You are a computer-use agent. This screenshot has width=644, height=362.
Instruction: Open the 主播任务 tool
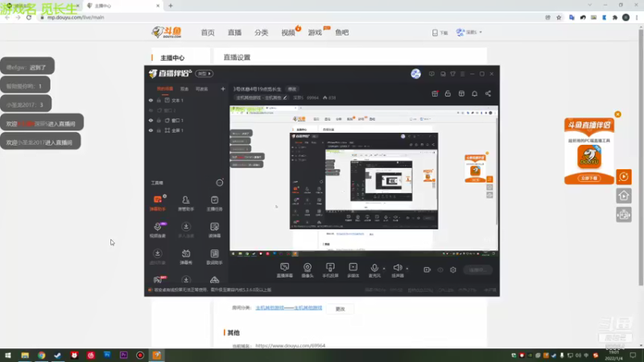214,203
